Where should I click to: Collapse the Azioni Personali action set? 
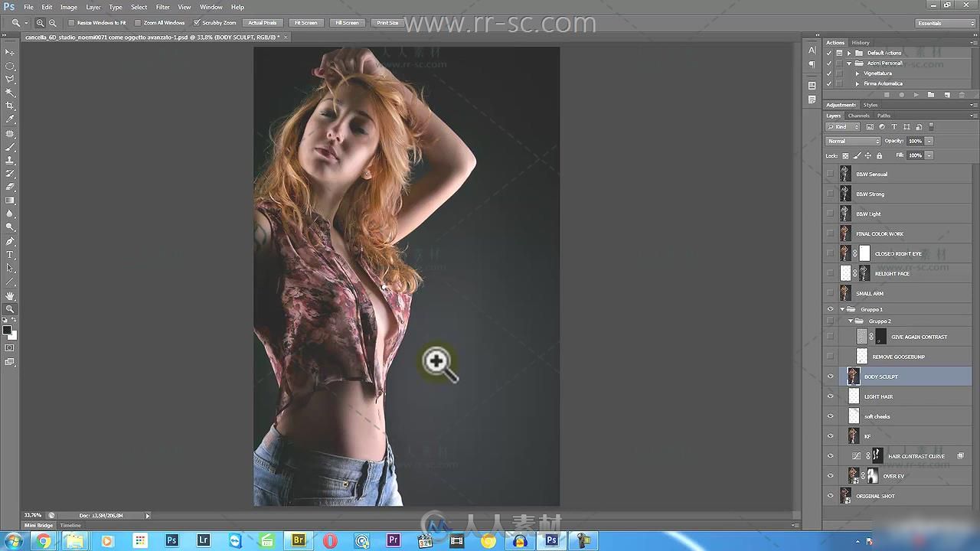[849, 63]
